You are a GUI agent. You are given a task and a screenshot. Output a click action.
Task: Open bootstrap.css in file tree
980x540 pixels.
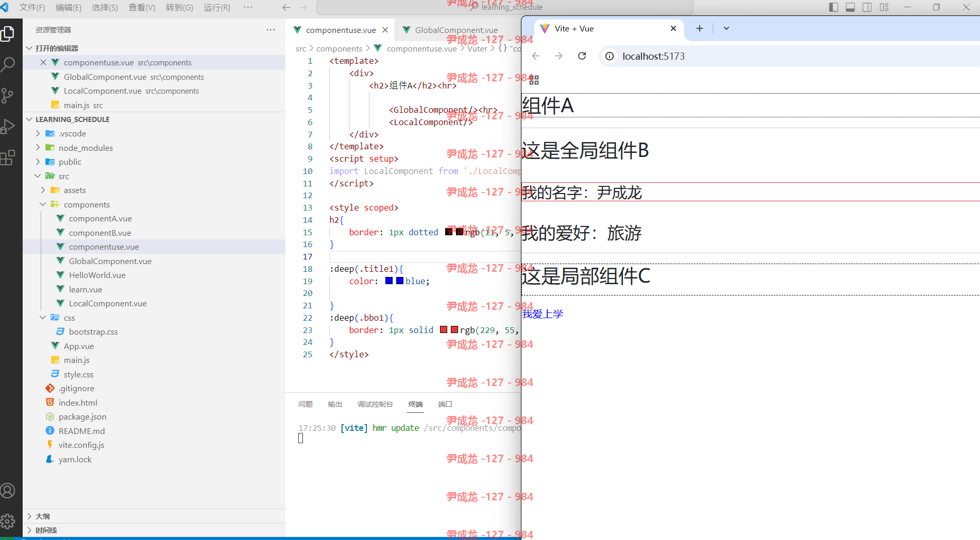click(x=93, y=332)
